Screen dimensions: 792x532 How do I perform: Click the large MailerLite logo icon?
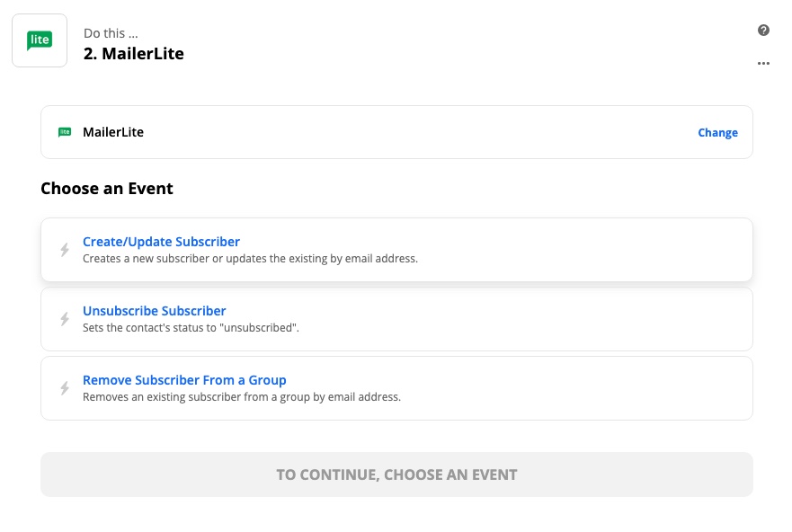(x=40, y=40)
